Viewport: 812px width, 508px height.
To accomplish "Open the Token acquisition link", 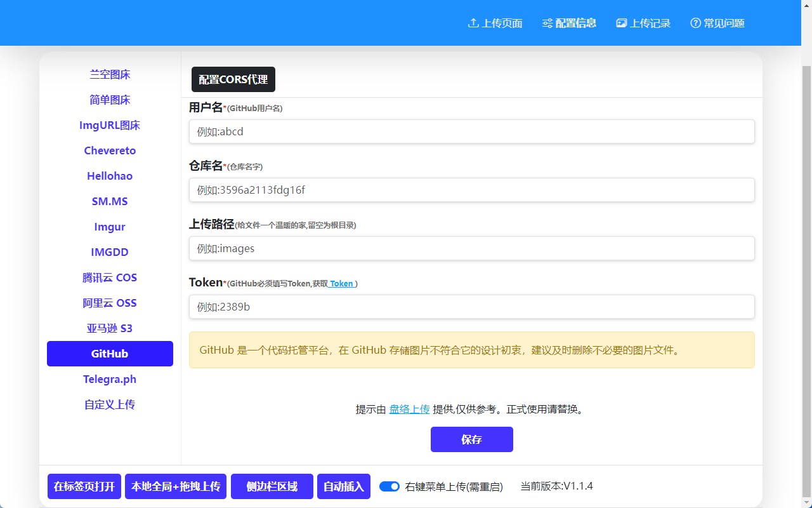I will coord(341,284).
